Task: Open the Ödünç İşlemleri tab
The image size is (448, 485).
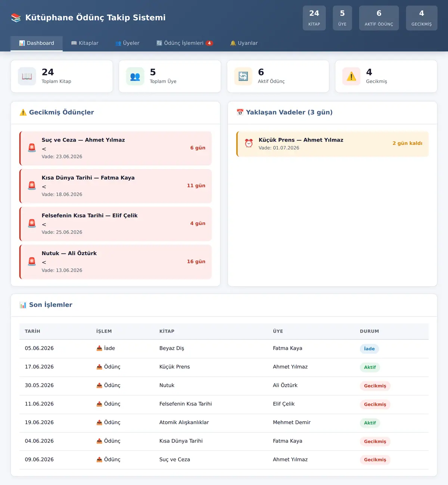Action: pyautogui.click(x=184, y=43)
